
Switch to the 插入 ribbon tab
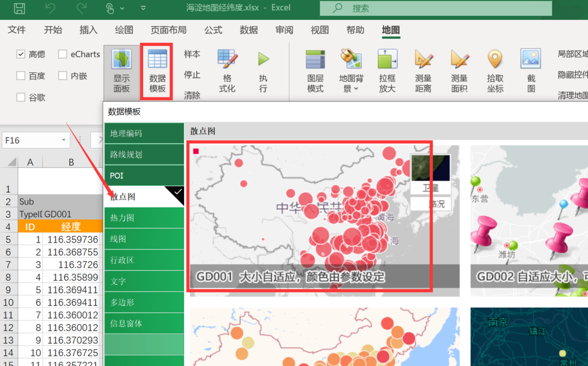point(89,29)
